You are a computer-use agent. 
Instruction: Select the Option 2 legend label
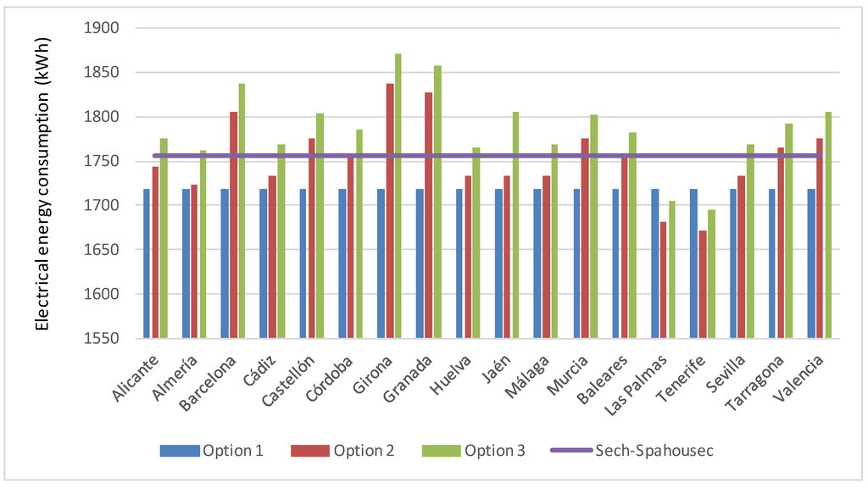pyautogui.click(x=363, y=451)
